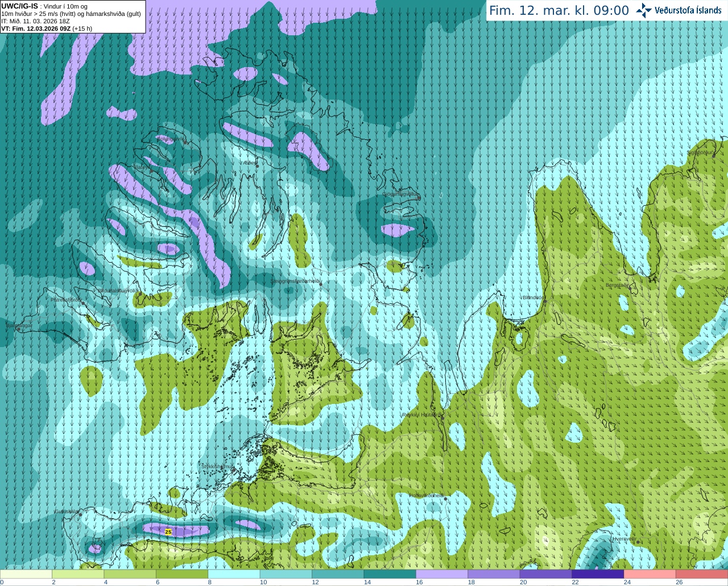Select the 16–18 m/s lavender legend swatch
Viewport: 728px width, 586px height.
click(x=442, y=574)
